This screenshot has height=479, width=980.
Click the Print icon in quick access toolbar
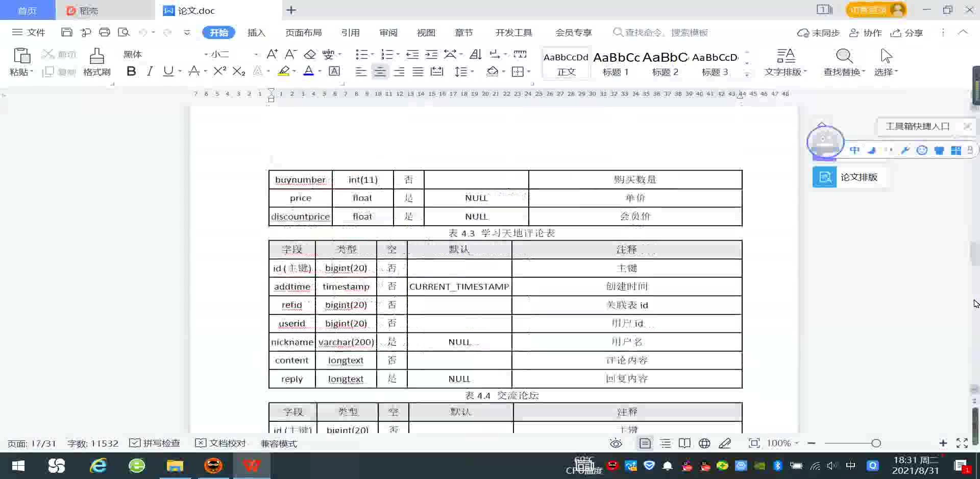[x=105, y=32]
